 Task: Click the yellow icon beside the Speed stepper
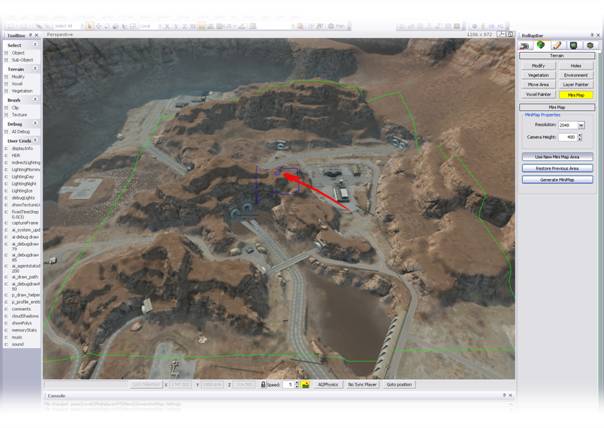305,384
